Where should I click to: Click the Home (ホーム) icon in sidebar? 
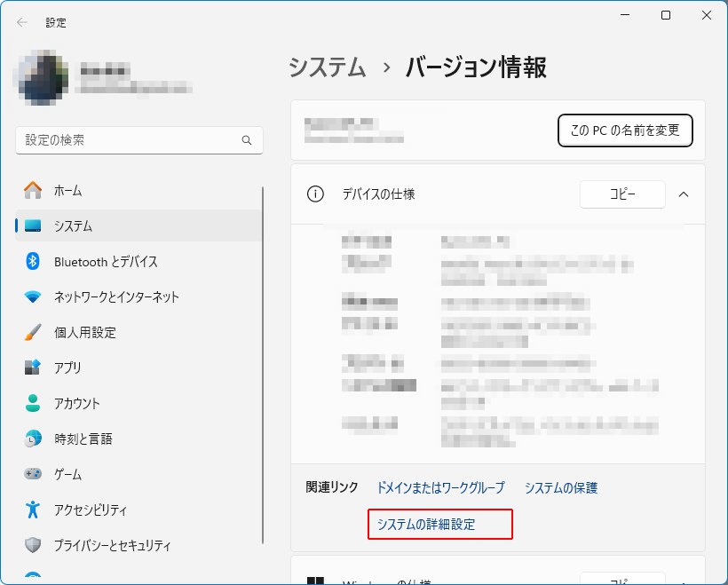pos(33,190)
